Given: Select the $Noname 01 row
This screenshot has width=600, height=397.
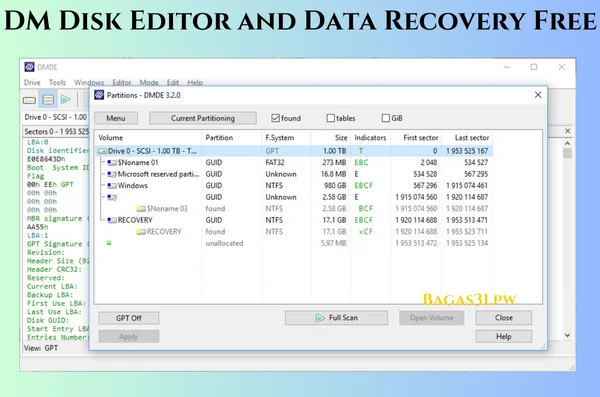Looking at the screenshot, I should tap(294, 163).
